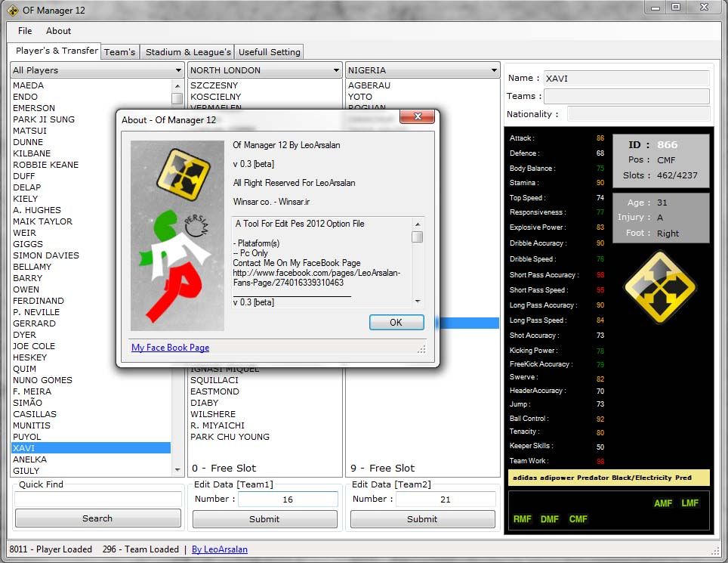Click the Search button under Quick Find
Image resolution: width=728 pixels, height=563 pixels.
[97, 518]
